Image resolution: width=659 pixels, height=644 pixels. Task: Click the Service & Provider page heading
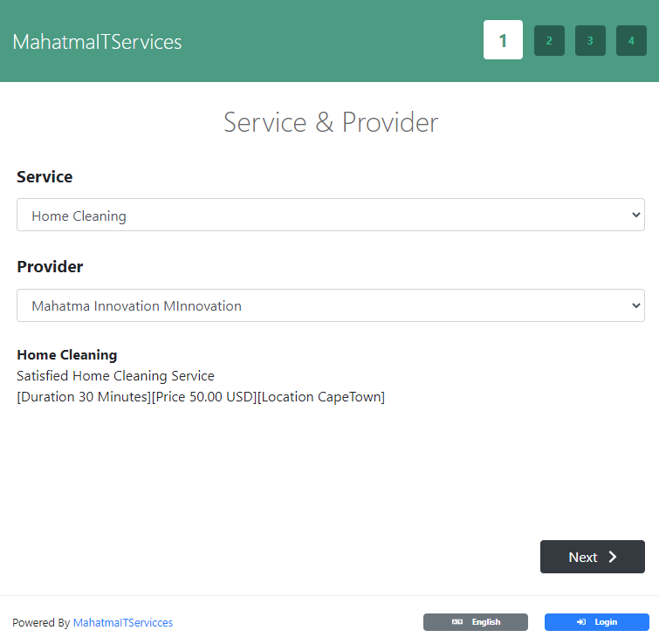pyautogui.click(x=330, y=122)
